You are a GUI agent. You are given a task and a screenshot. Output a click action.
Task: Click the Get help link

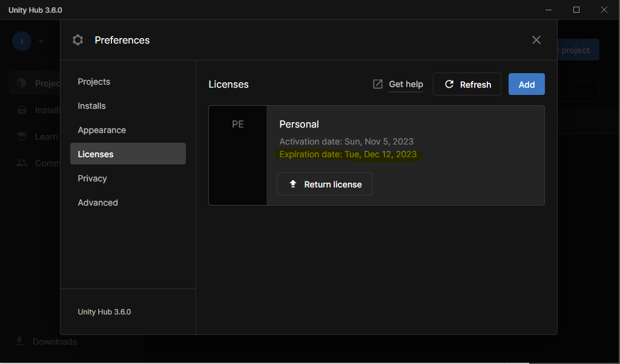tap(406, 84)
